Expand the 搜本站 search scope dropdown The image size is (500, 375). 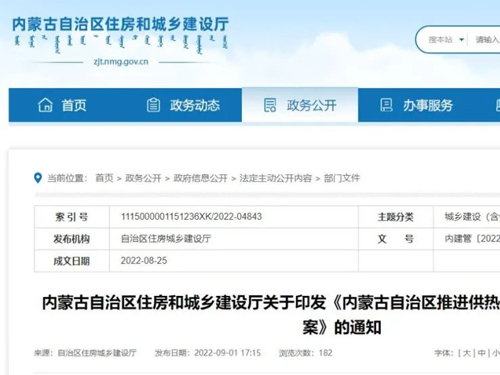point(446,40)
